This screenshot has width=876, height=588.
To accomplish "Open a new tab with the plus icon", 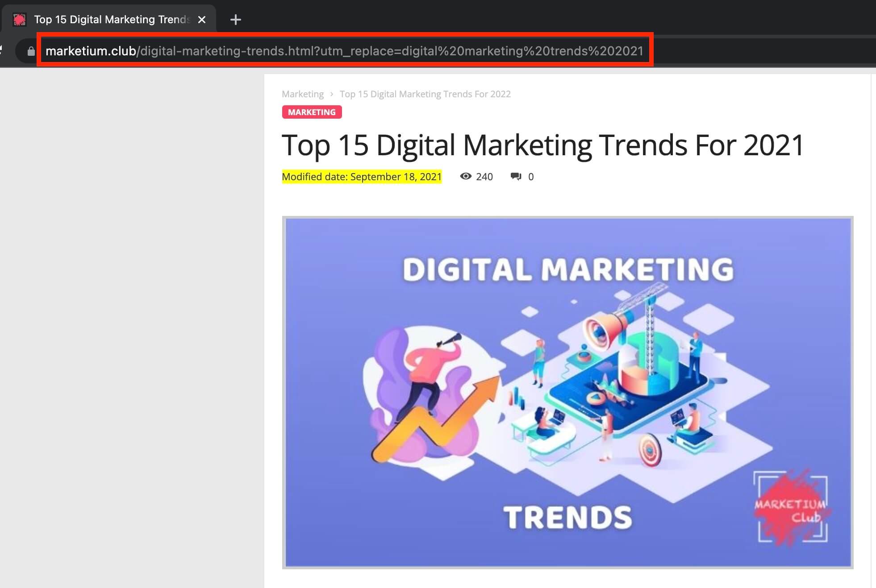I will click(x=235, y=19).
